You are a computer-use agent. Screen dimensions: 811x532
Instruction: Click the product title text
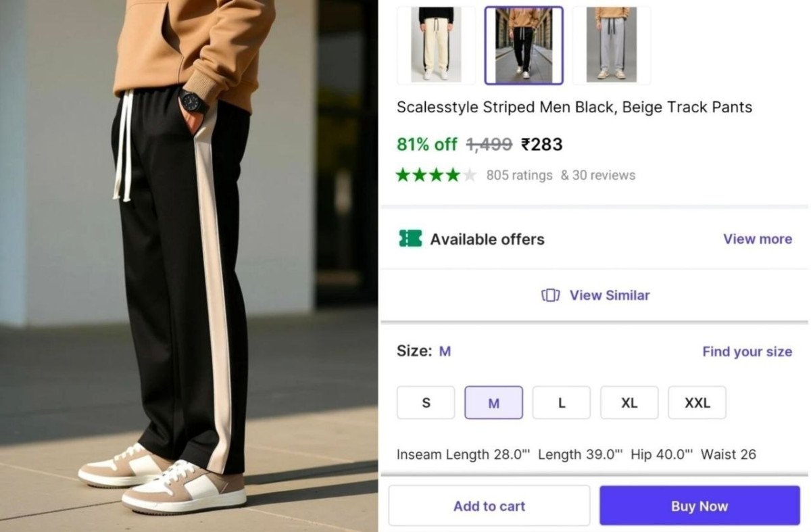(x=574, y=107)
